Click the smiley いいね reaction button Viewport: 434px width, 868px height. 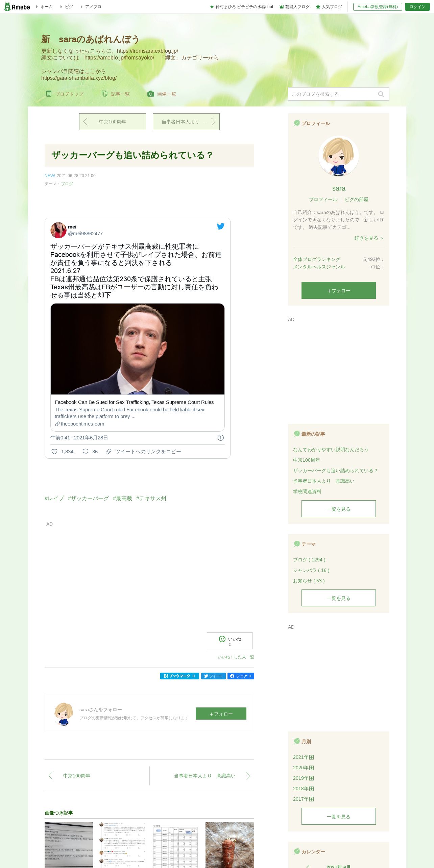point(230,641)
